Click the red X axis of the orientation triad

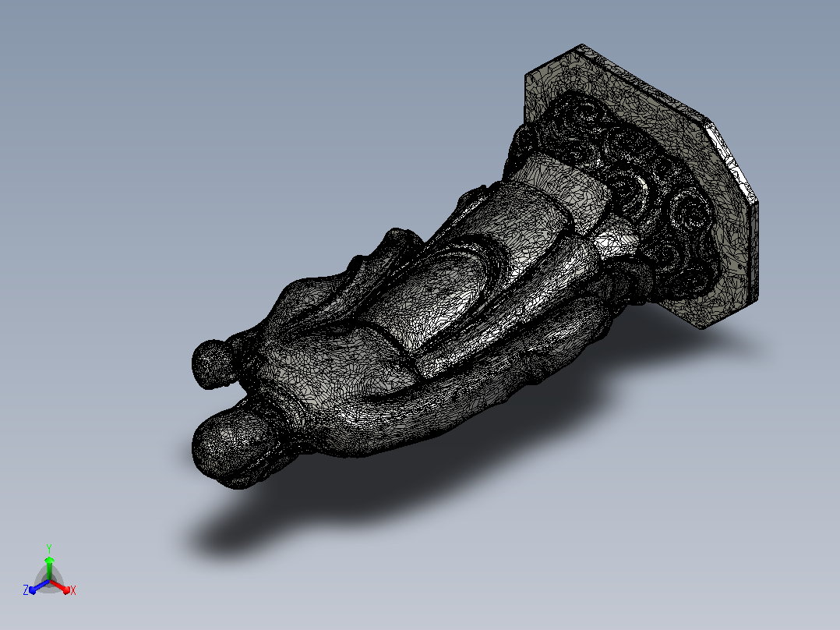point(60,586)
